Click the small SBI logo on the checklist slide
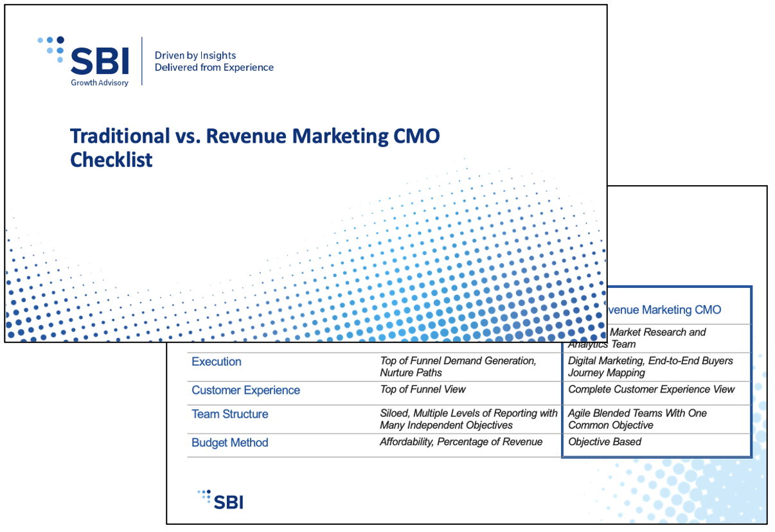Image resolution: width=775 pixels, height=532 pixels. 220,500
